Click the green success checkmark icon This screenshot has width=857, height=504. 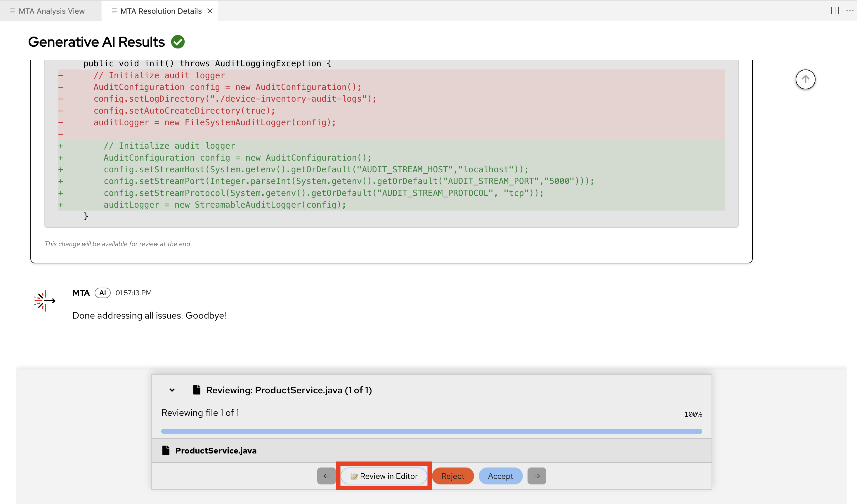tap(178, 42)
